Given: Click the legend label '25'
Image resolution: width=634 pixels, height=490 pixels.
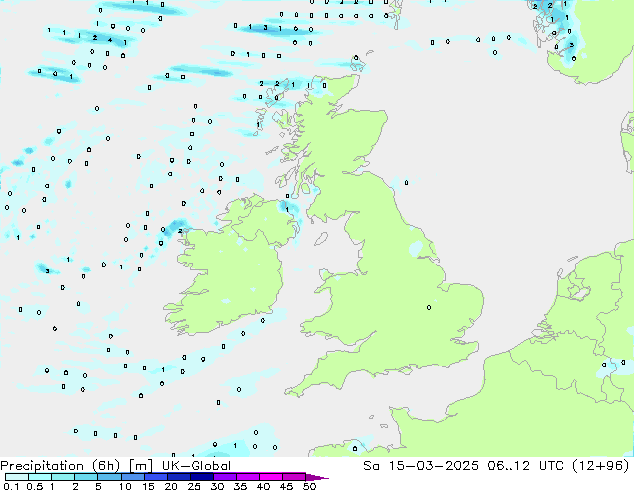Looking at the screenshot, I should [194, 486].
